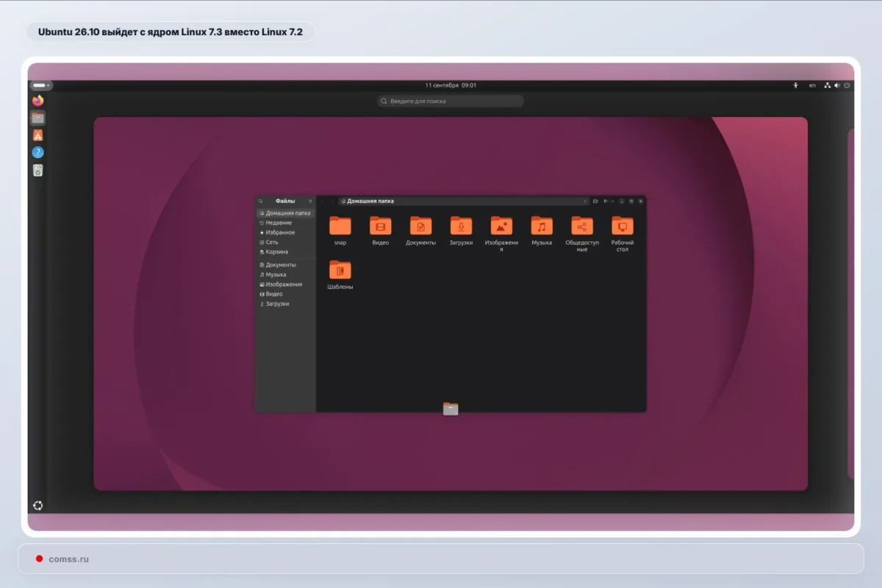882x588 pixels.
Task: Open 'Недавние' in the sidebar
Action: (x=285, y=223)
